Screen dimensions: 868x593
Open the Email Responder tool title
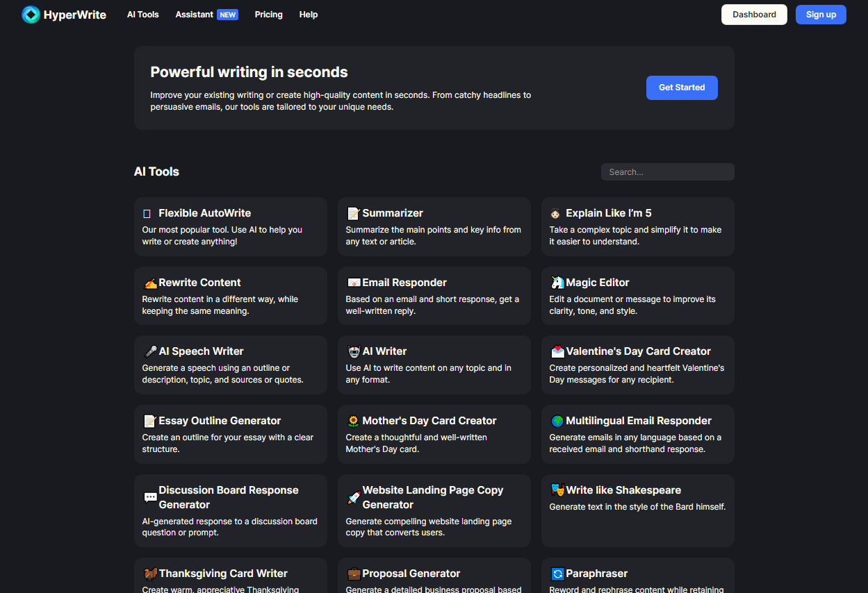pos(404,283)
